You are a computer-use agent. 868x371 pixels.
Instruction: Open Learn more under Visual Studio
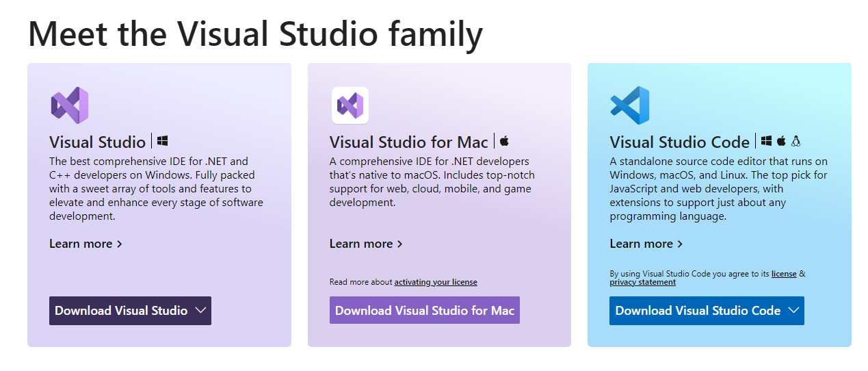coord(81,244)
